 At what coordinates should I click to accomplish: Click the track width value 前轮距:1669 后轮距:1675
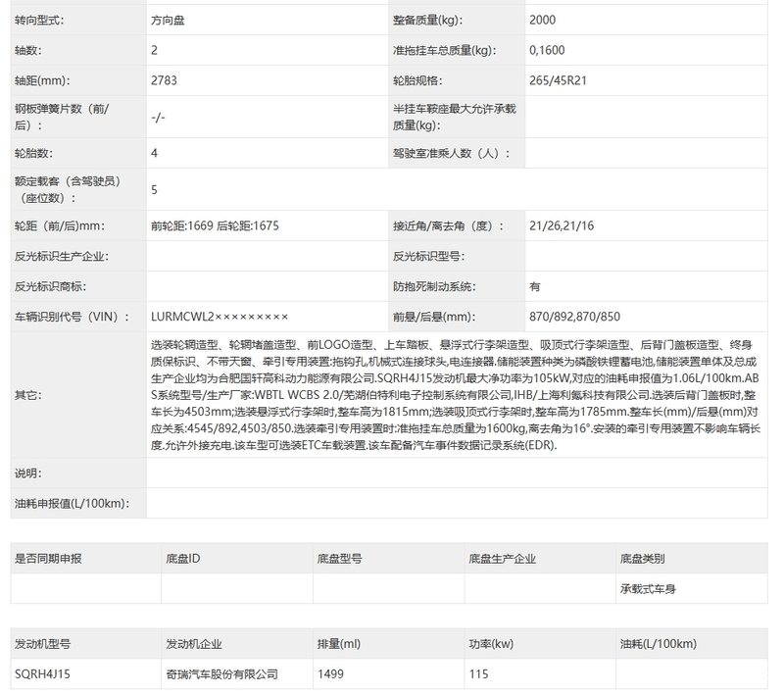pos(215,225)
